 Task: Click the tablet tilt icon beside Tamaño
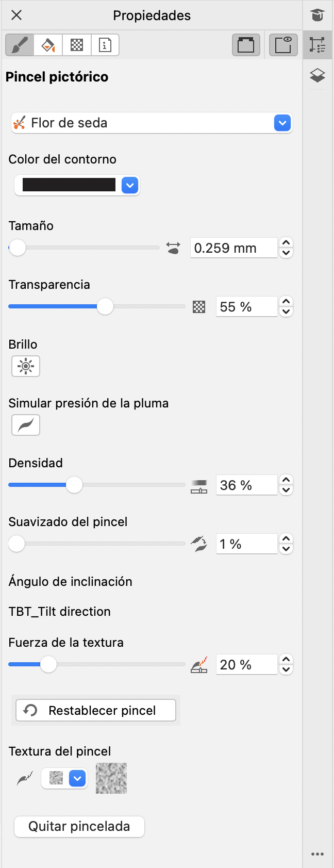(x=174, y=248)
